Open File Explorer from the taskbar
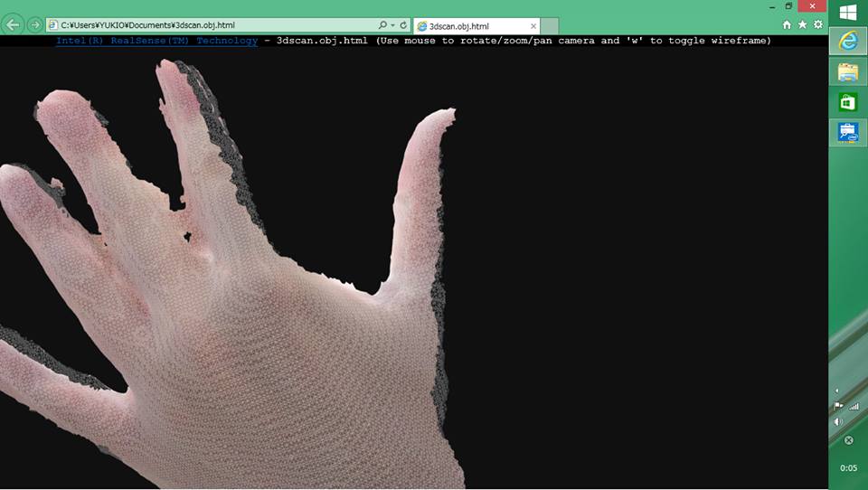Viewport: 868px width, 490px height. pyautogui.click(x=848, y=72)
